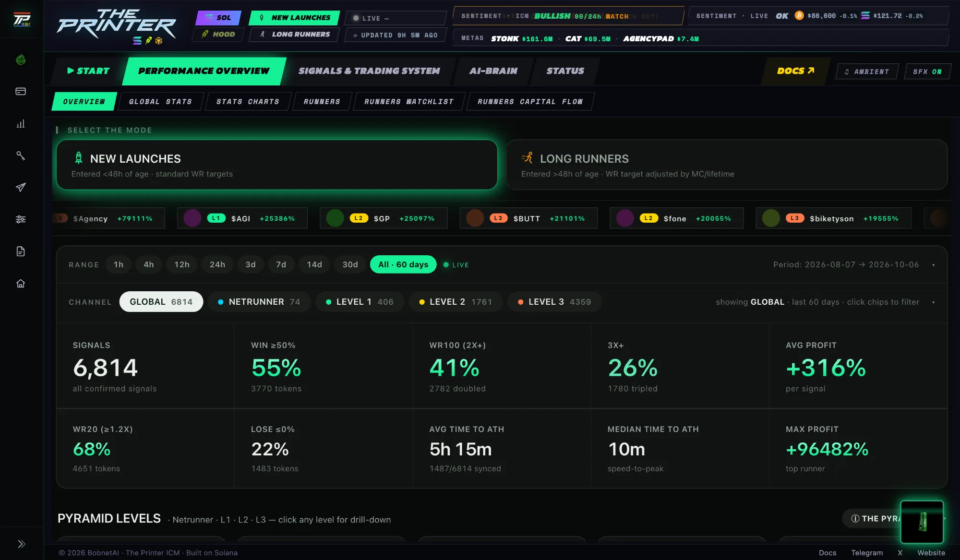Filter channel by LEVEL 3 chip
The height and width of the screenshot is (560, 960).
click(x=554, y=302)
